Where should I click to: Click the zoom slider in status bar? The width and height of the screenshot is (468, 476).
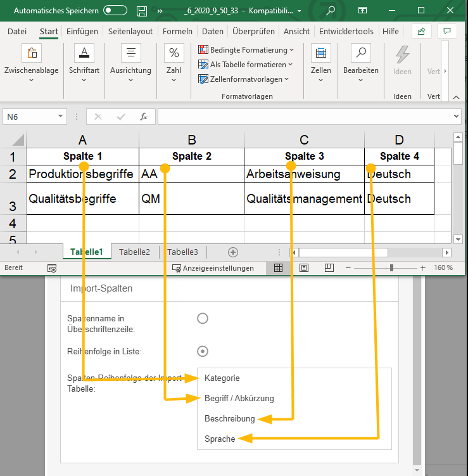pyautogui.click(x=392, y=268)
